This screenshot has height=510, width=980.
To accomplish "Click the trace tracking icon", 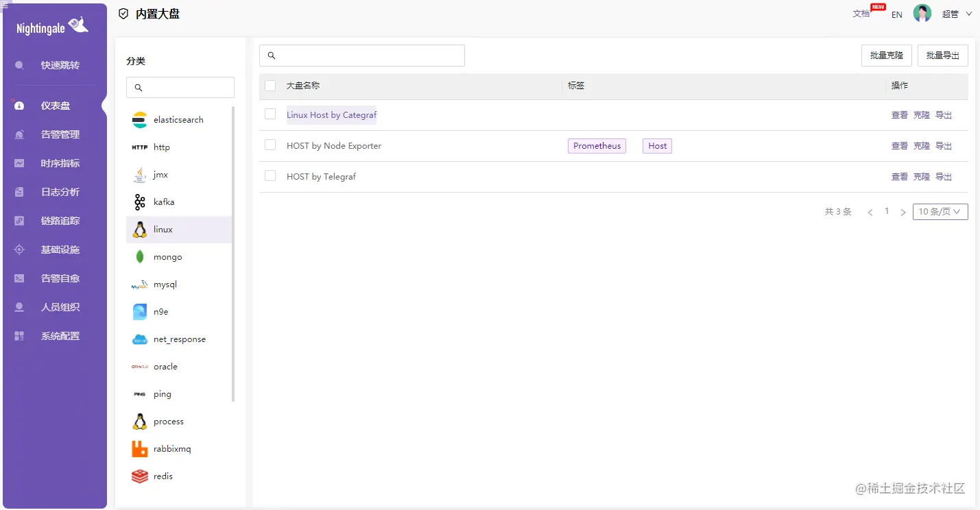I will tap(19, 221).
